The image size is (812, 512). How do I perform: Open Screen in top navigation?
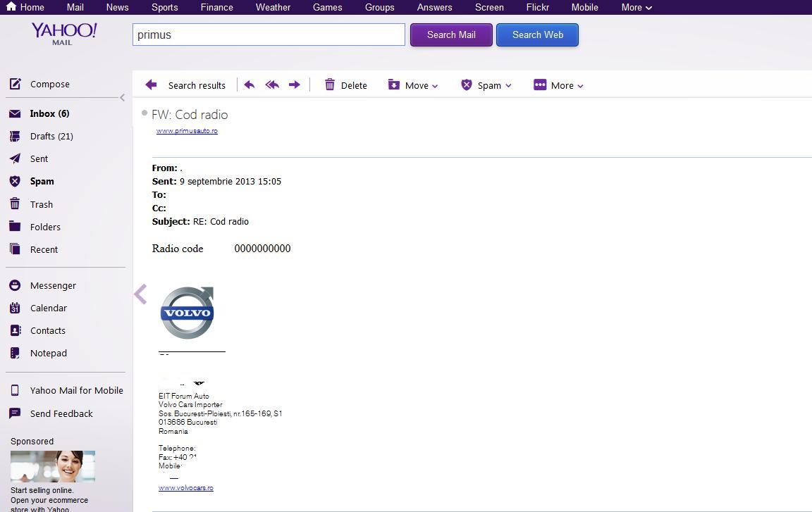[x=489, y=7]
